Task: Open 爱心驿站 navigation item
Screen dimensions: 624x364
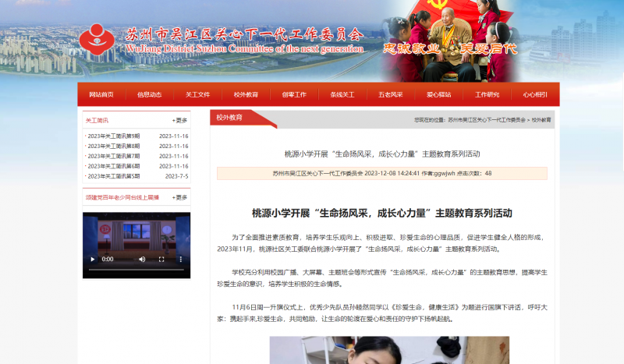Action: click(x=438, y=94)
